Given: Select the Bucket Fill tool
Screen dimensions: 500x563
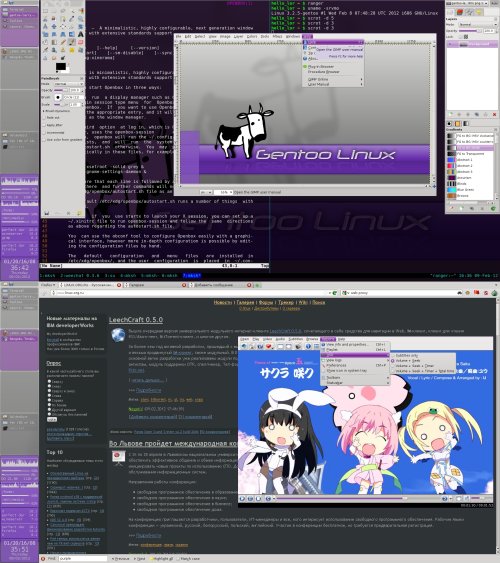Looking at the screenshot, I should tap(45, 42).
